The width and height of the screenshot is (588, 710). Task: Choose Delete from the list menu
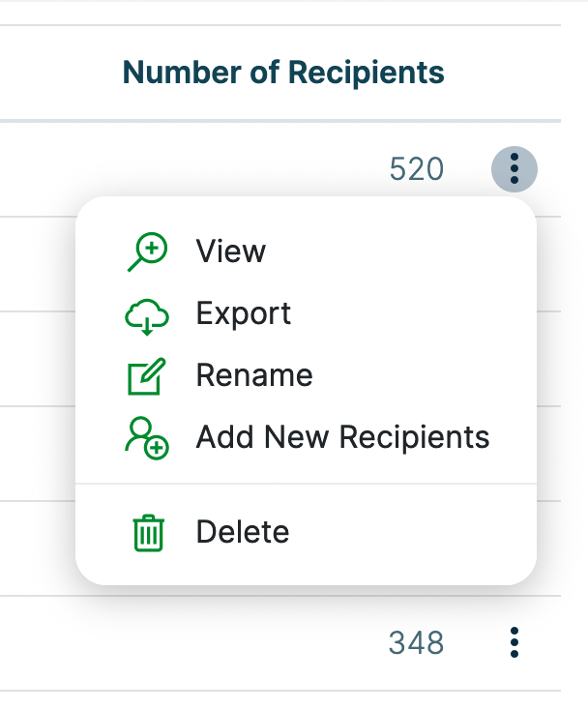pos(242,532)
